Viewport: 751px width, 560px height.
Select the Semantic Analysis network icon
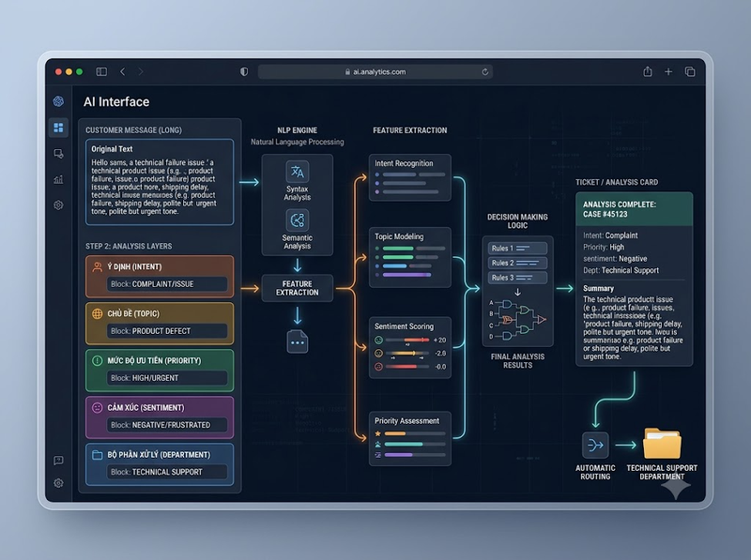[298, 220]
